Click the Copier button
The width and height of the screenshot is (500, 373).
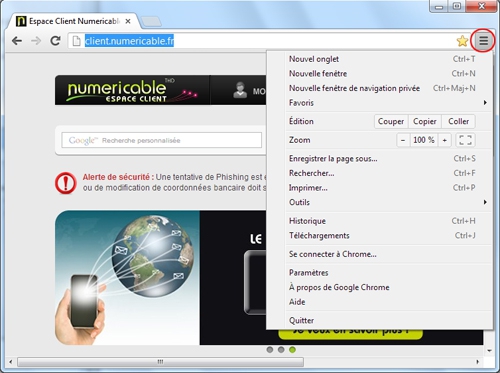click(425, 121)
